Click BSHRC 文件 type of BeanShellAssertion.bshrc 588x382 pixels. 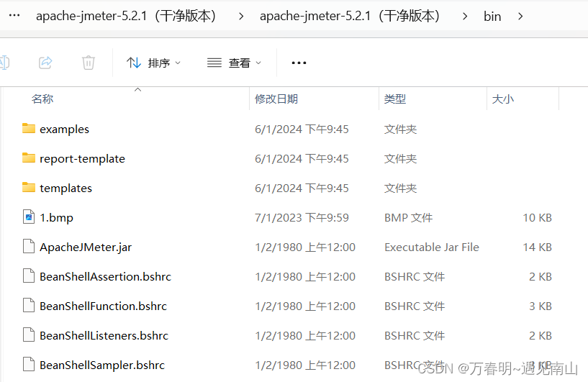click(x=415, y=277)
